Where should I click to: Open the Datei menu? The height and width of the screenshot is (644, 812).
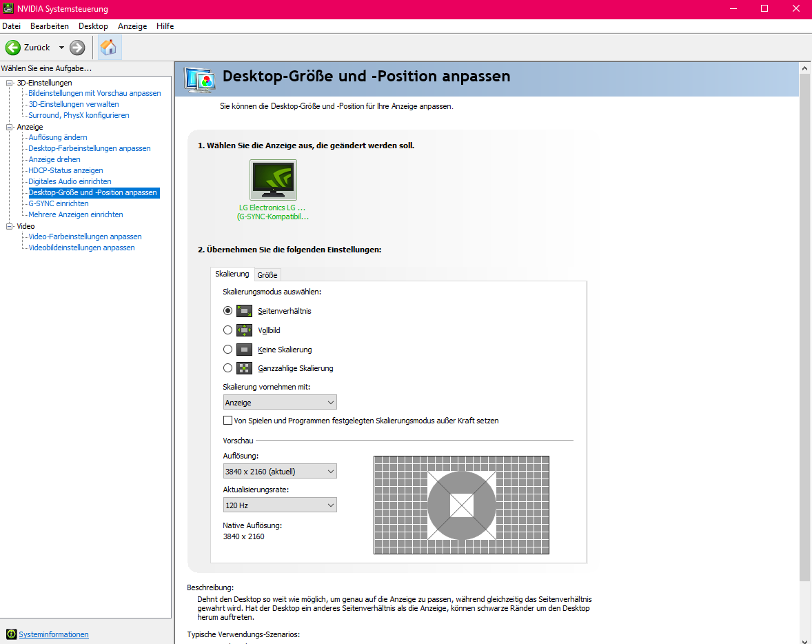click(x=12, y=26)
